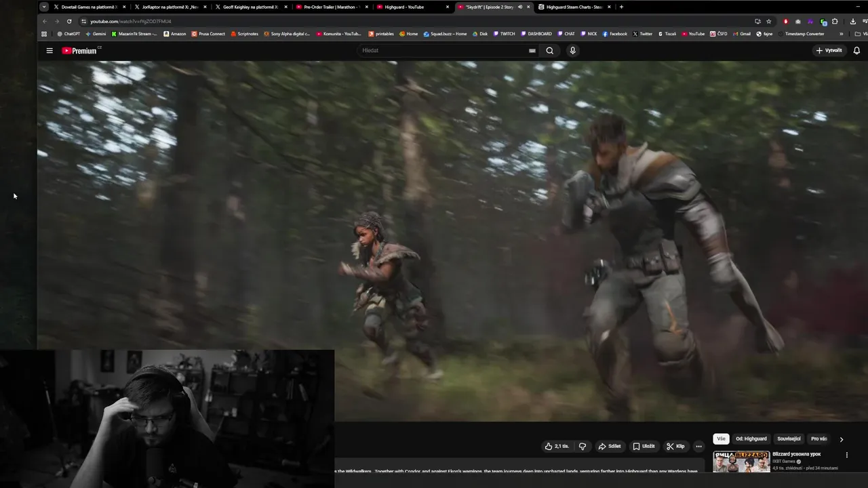Open the browser tab search dropdown
This screenshot has height=488, width=868.
(x=44, y=7)
